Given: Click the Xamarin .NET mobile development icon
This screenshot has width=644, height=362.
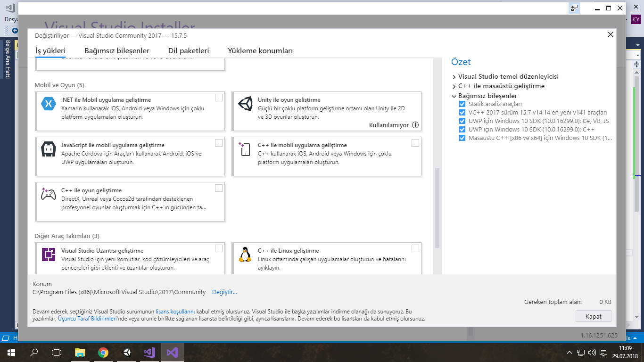Looking at the screenshot, I should (x=49, y=104).
